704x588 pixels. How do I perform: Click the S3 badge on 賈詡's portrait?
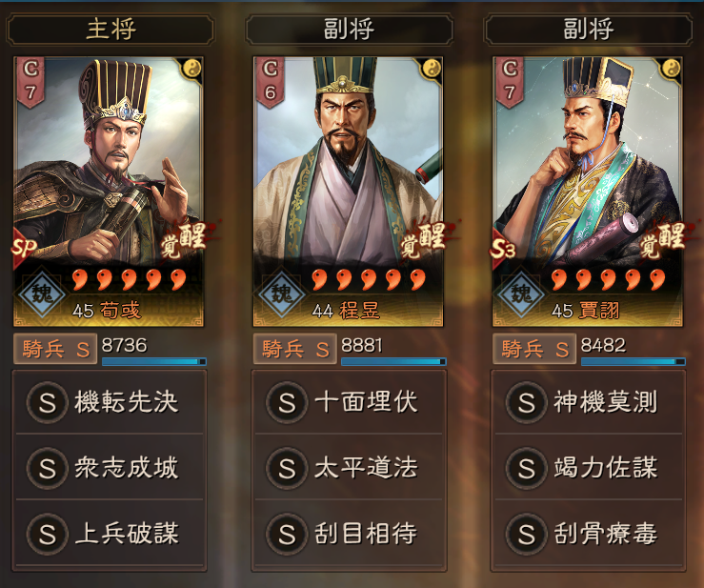click(x=502, y=248)
